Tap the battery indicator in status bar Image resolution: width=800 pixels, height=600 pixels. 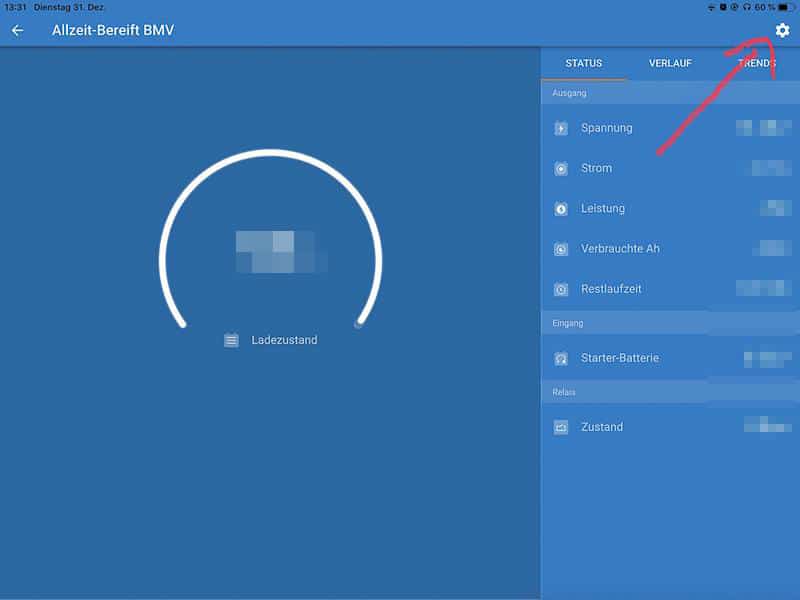pos(784,7)
